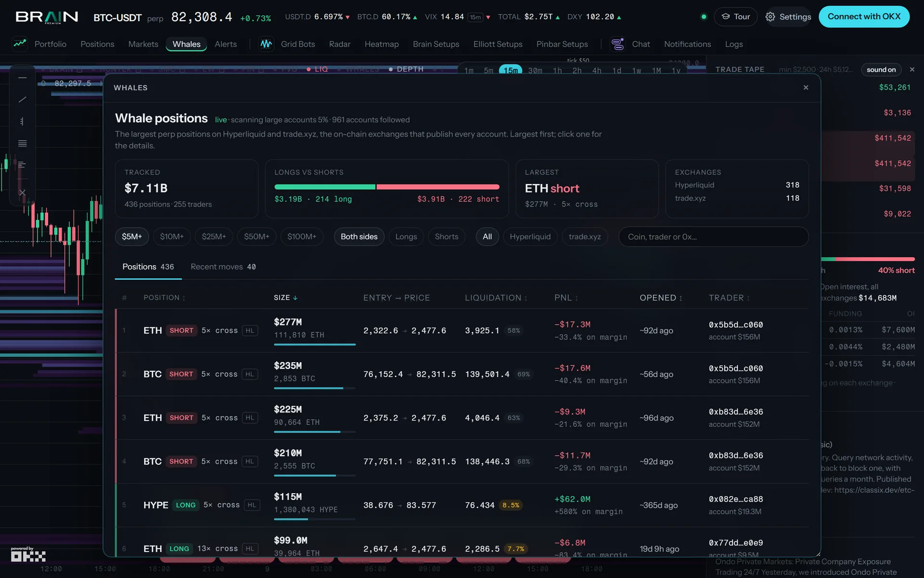The width and height of the screenshot is (924, 578).
Task: Click the X tool in chart sidebar
Action: pos(22,192)
